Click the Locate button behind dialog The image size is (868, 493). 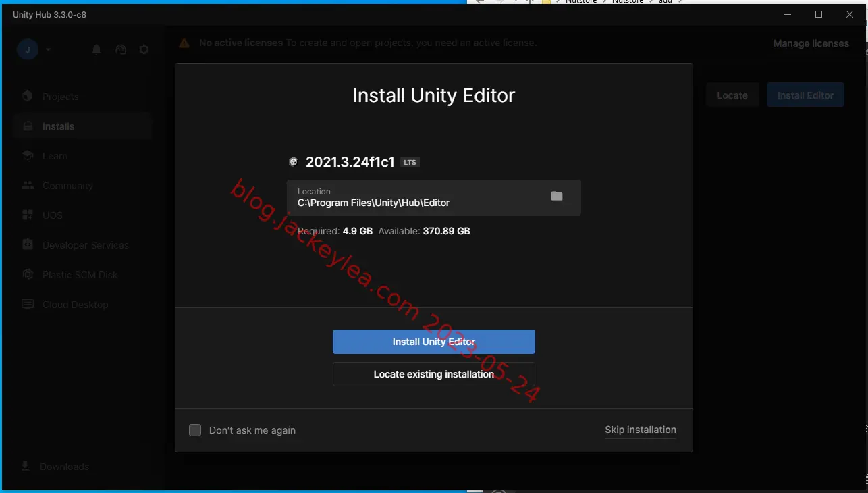click(x=732, y=95)
